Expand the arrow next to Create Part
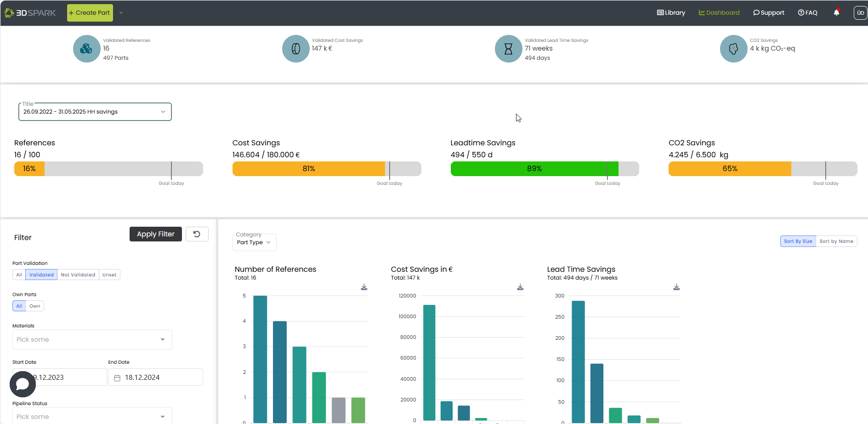Image resolution: width=868 pixels, height=424 pixels. point(121,13)
